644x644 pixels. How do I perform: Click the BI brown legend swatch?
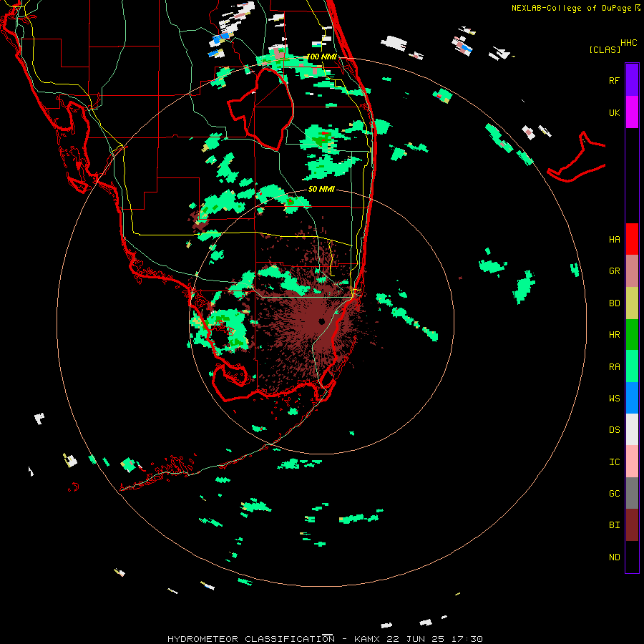(x=632, y=525)
